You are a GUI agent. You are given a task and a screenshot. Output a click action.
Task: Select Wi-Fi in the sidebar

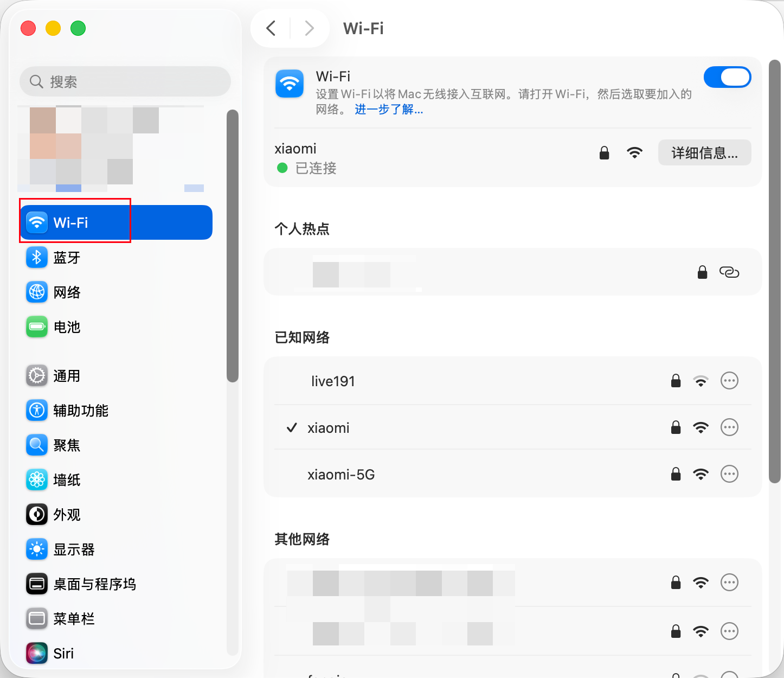[x=116, y=222]
